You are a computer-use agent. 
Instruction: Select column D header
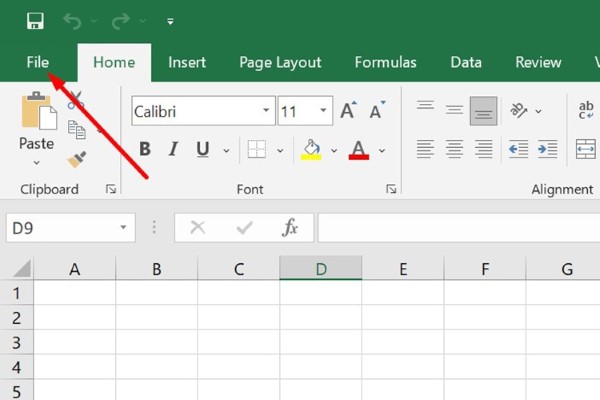[320, 269]
